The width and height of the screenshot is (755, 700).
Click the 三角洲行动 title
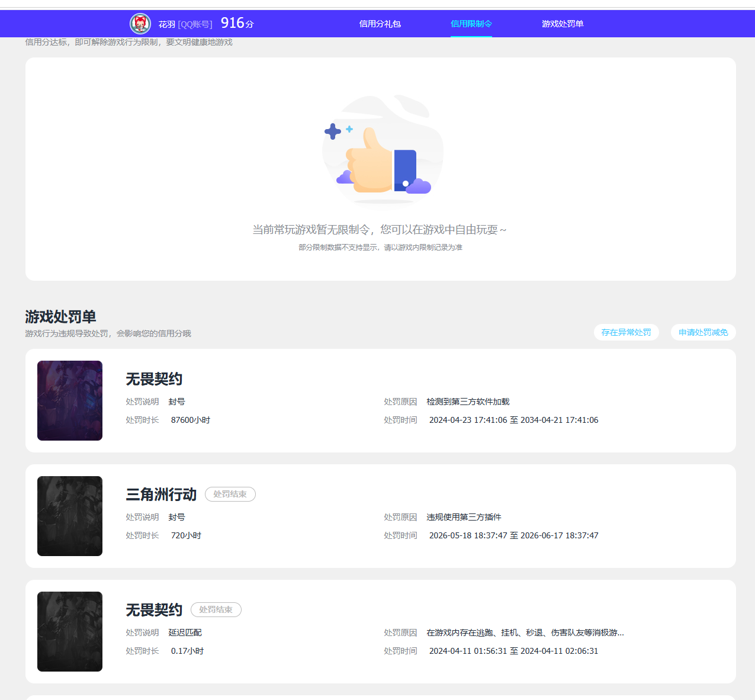161,495
